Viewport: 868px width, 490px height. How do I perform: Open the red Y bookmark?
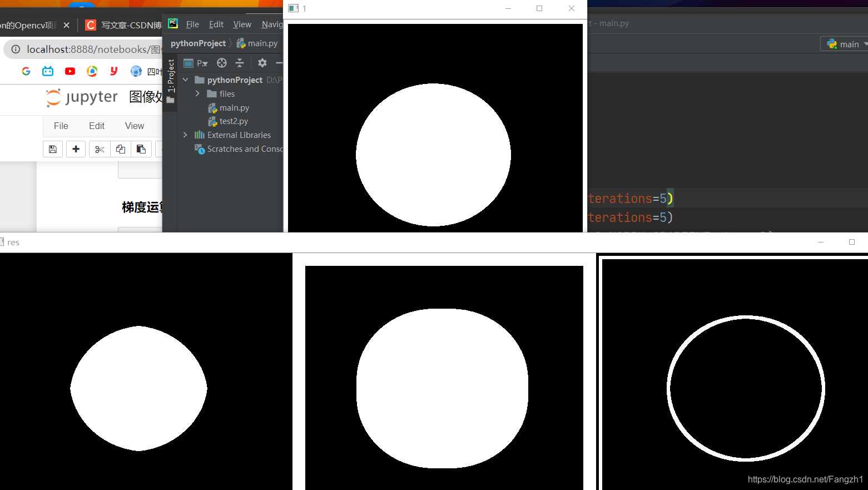click(x=114, y=71)
